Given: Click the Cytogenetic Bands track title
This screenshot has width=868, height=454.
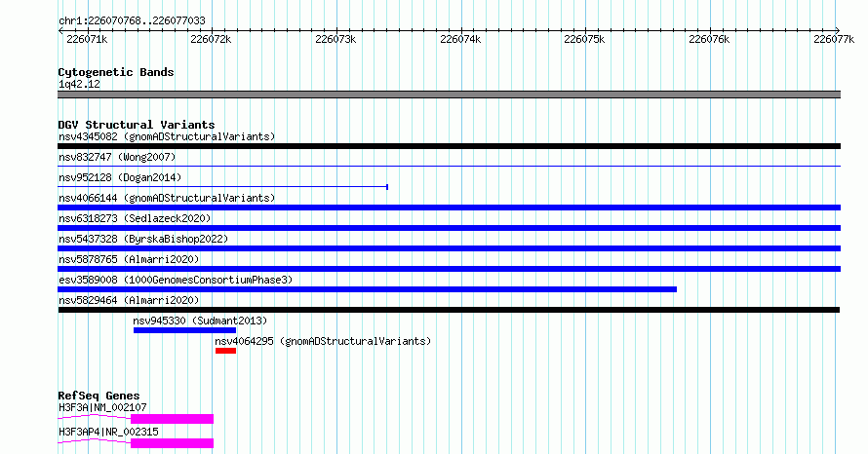Looking at the screenshot, I should coord(116,72).
